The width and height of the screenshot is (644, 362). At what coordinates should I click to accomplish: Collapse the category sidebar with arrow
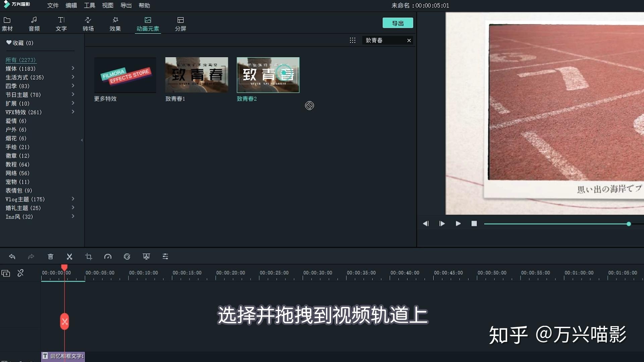click(82, 140)
